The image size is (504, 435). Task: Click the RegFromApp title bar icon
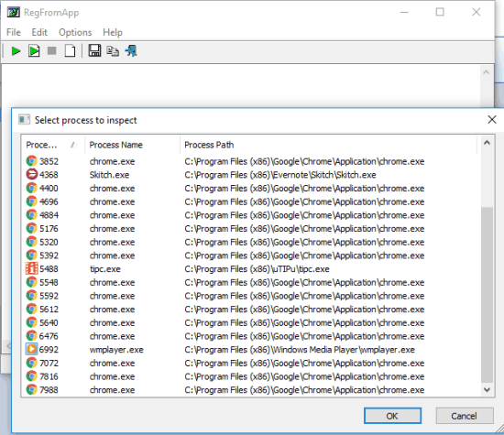tap(13, 12)
